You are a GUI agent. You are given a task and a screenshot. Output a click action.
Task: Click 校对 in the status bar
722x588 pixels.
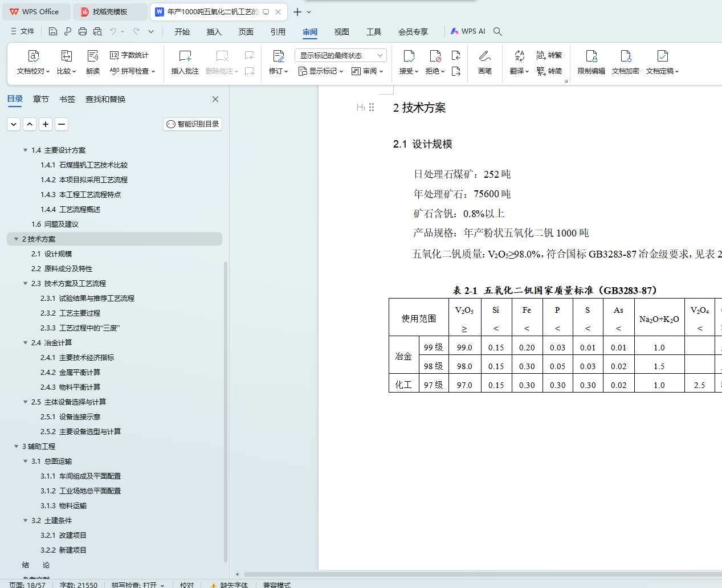point(187,585)
